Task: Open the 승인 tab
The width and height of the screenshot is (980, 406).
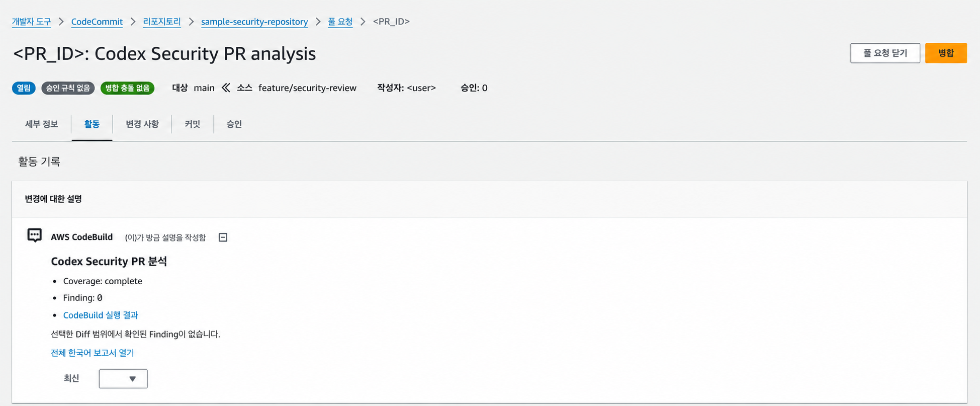Action: [234, 124]
